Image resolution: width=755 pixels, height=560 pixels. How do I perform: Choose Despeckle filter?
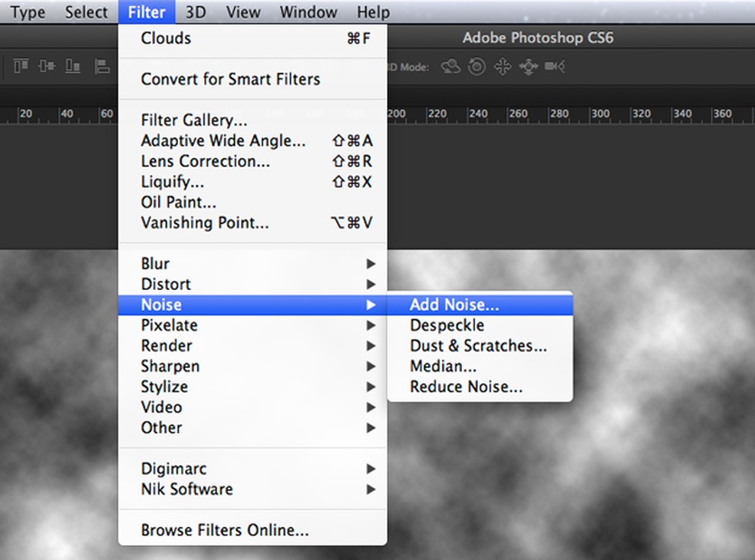tap(480, 325)
